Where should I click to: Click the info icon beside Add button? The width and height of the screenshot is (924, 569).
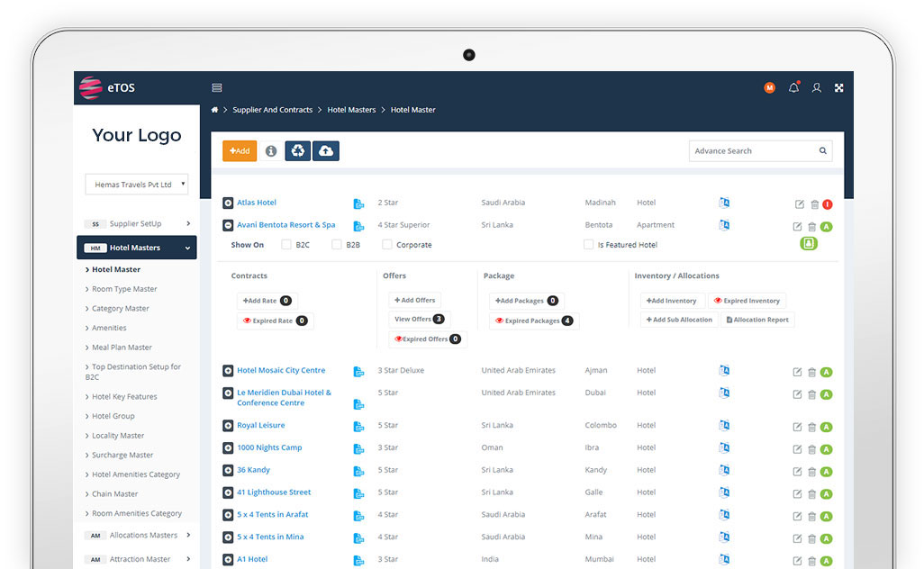pos(271,151)
